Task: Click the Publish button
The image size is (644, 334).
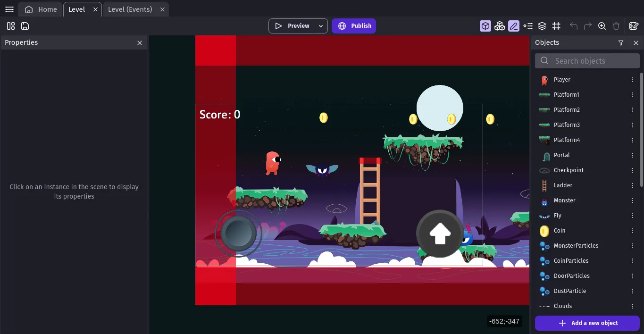Action: (x=354, y=26)
